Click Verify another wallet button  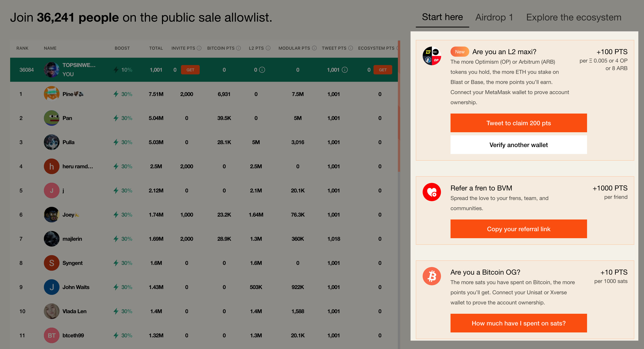coord(519,145)
